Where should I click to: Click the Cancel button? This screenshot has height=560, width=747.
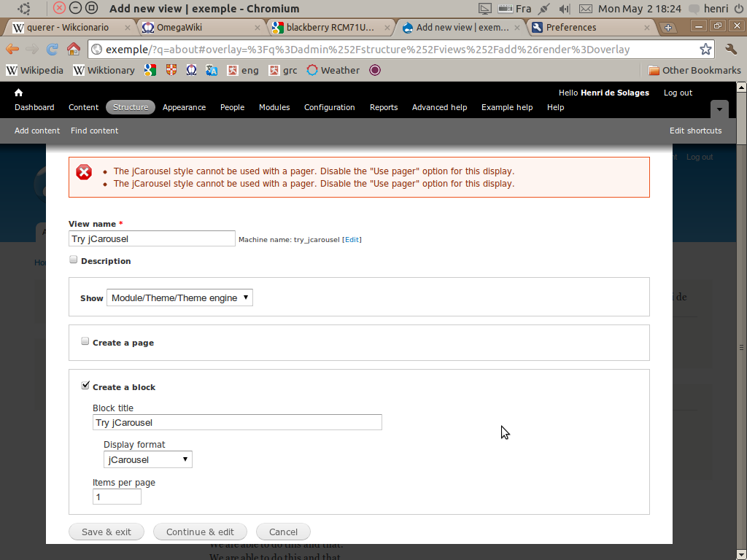click(284, 532)
